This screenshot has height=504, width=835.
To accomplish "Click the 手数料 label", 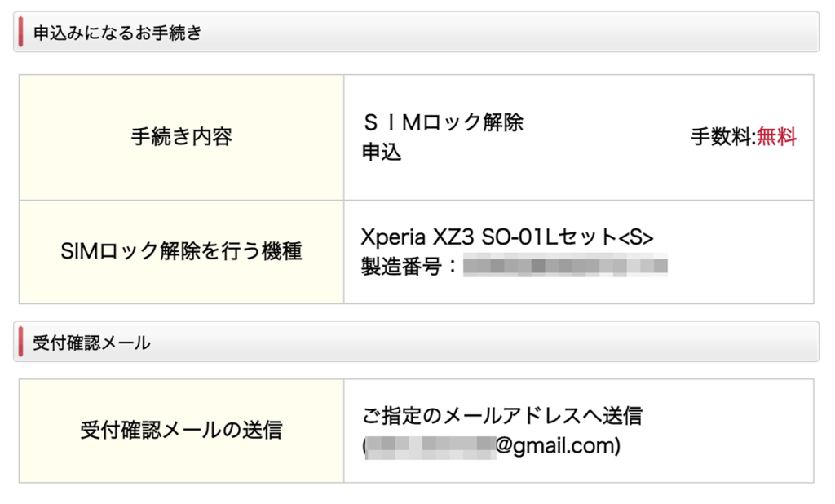I will [x=722, y=137].
